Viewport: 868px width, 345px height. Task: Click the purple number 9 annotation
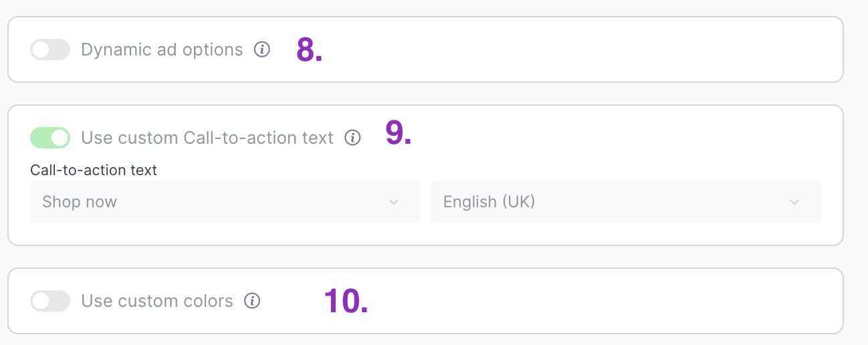click(x=398, y=134)
